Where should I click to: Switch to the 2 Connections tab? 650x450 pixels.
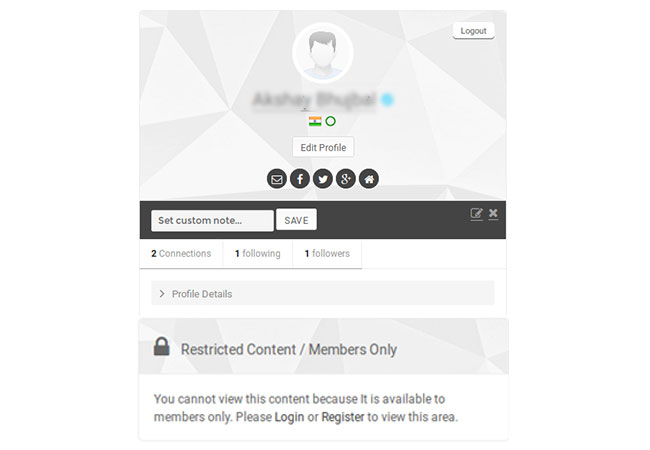pos(181,254)
